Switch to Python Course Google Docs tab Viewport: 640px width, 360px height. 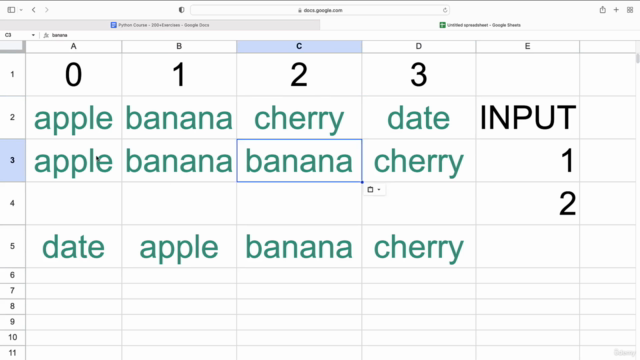(x=160, y=25)
